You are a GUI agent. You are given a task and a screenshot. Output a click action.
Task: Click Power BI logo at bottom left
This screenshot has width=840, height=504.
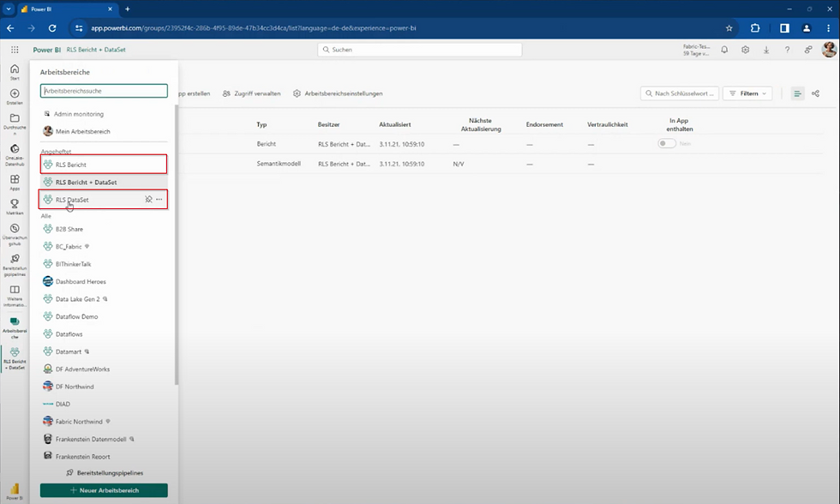(15, 490)
